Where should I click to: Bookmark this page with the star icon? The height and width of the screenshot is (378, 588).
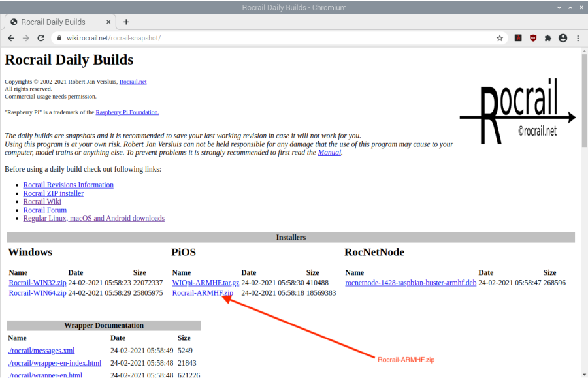tap(500, 38)
